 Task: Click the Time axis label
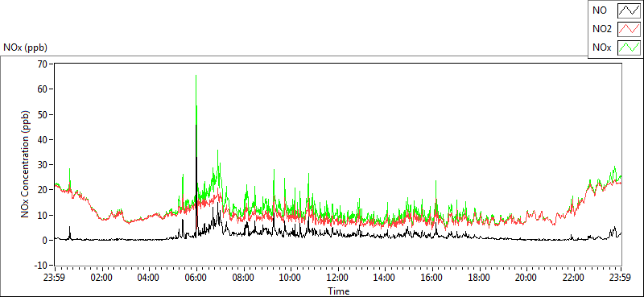coord(339,291)
